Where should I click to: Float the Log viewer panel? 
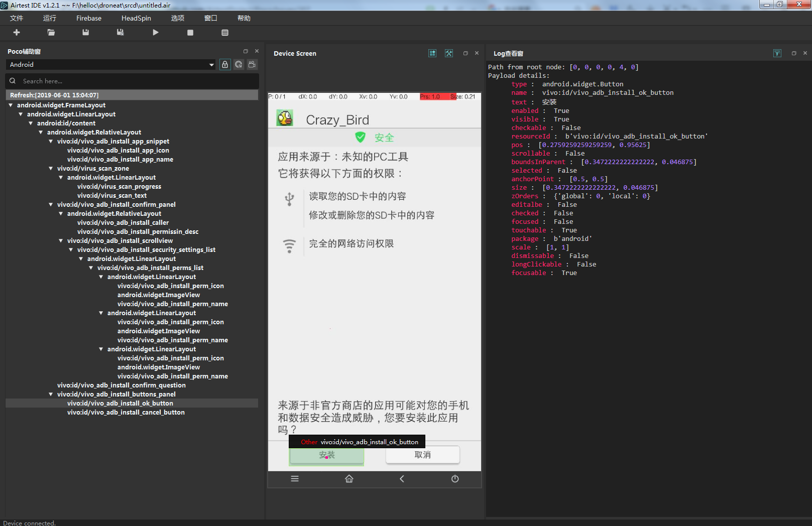click(x=794, y=53)
